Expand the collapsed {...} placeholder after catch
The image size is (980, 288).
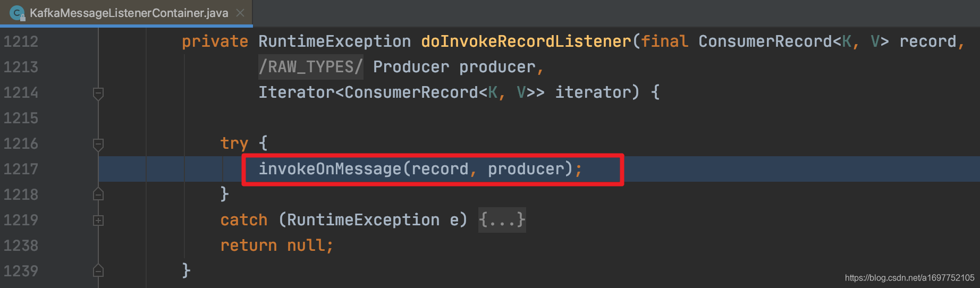point(502,219)
